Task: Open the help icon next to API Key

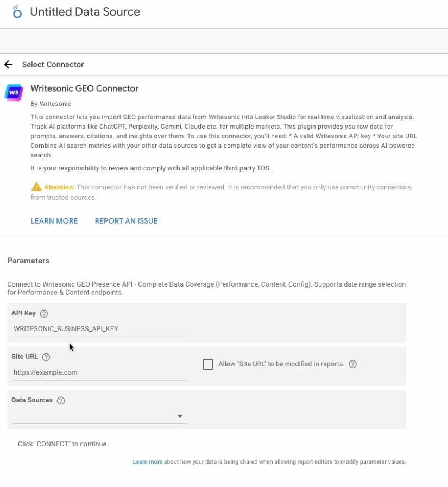Action: 44,313
